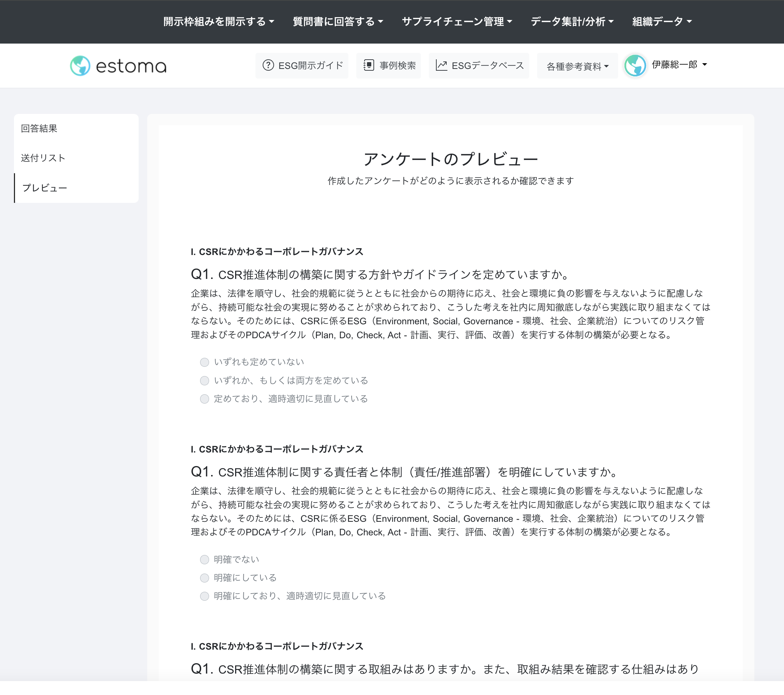Open the データ集計/分析 menu
The width and height of the screenshot is (784, 695).
tap(571, 21)
